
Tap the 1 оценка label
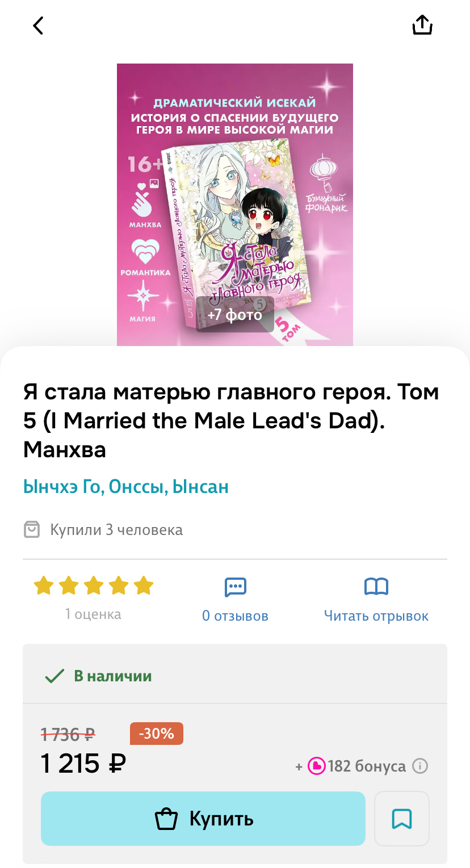click(93, 614)
